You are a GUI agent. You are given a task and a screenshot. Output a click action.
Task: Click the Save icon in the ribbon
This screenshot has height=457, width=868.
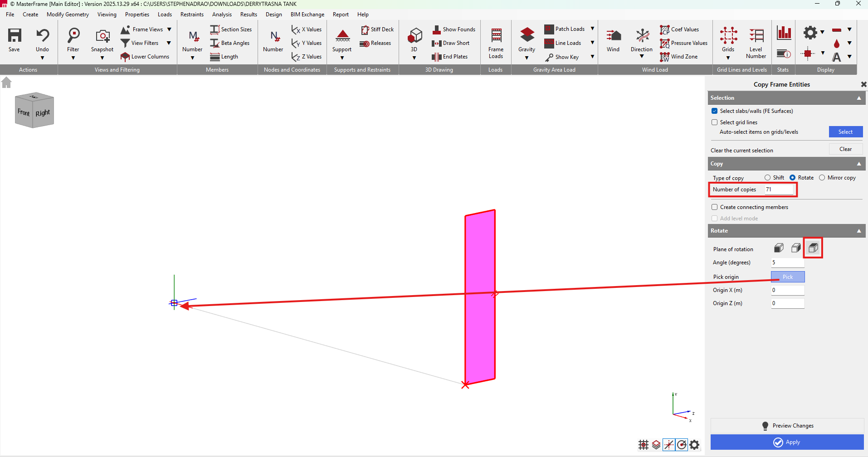click(x=14, y=36)
